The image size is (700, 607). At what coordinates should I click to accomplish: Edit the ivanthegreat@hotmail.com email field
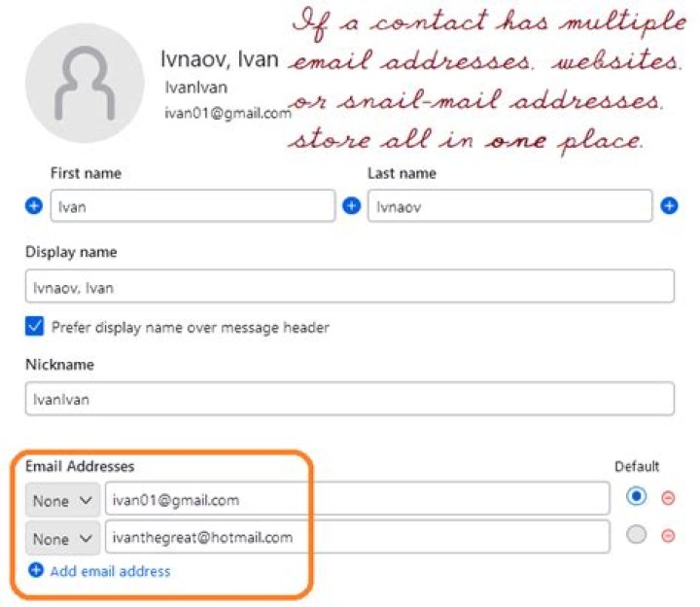[x=357, y=536]
